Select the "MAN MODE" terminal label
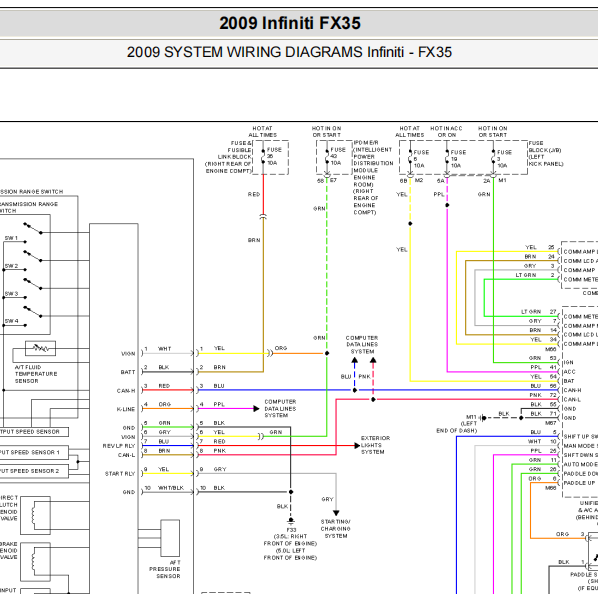Image resolution: width=598 pixels, height=594 pixels. pyautogui.click(x=580, y=446)
